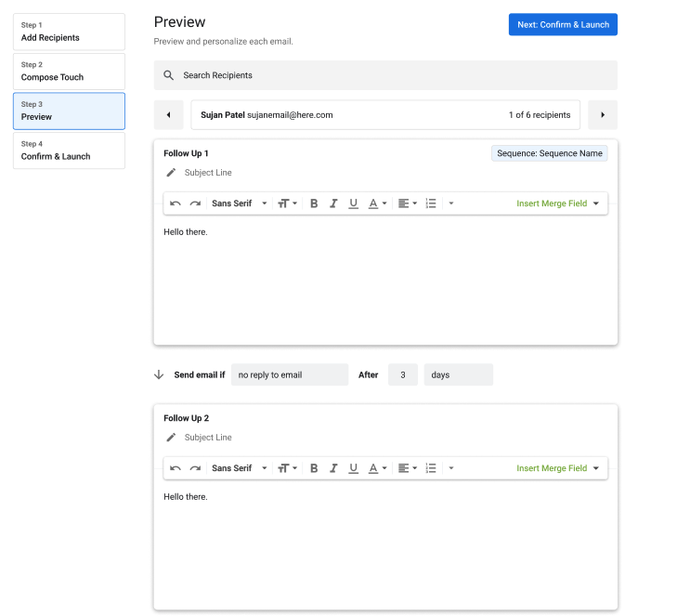This screenshot has width=677, height=616.
Task: Click Sequence: Sequence Name tag
Action: click(549, 153)
